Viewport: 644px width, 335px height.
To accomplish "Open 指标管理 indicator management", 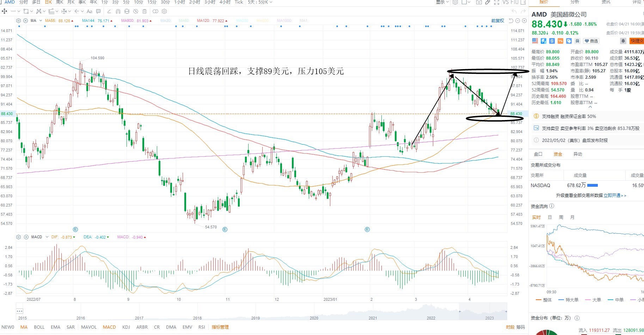I will [220, 327].
